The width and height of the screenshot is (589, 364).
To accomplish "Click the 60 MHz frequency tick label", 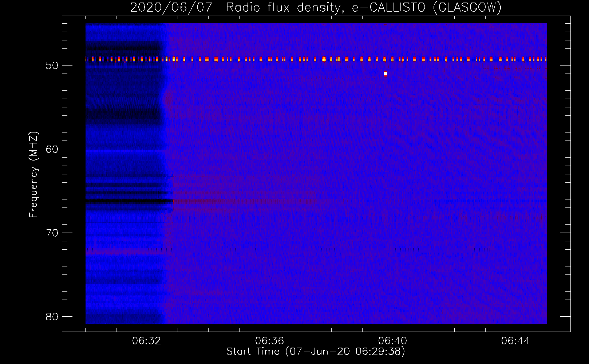I will pyautogui.click(x=52, y=149).
